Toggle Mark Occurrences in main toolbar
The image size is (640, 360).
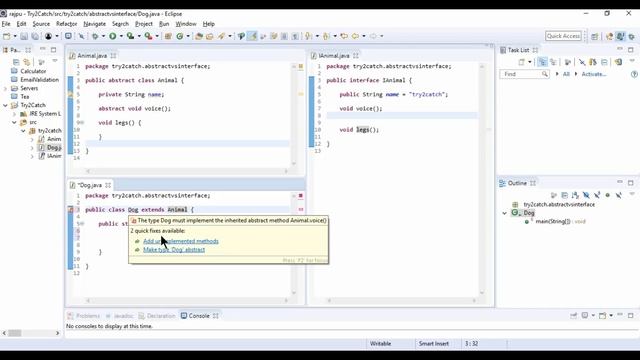252,36
